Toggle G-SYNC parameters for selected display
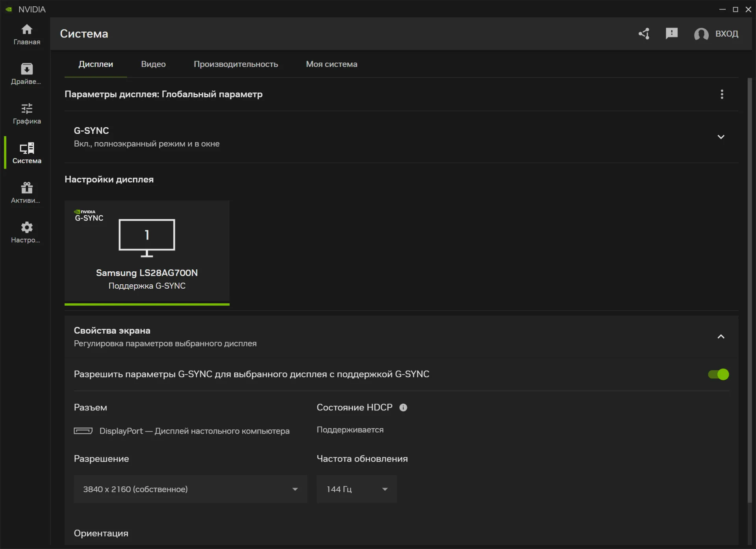Image resolution: width=756 pixels, height=549 pixels. pyautogui.click(x=719, y=374)
